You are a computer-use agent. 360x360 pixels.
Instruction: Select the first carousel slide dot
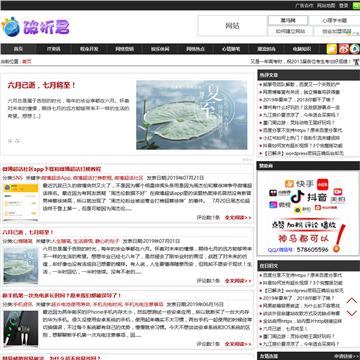coord(10,141)
